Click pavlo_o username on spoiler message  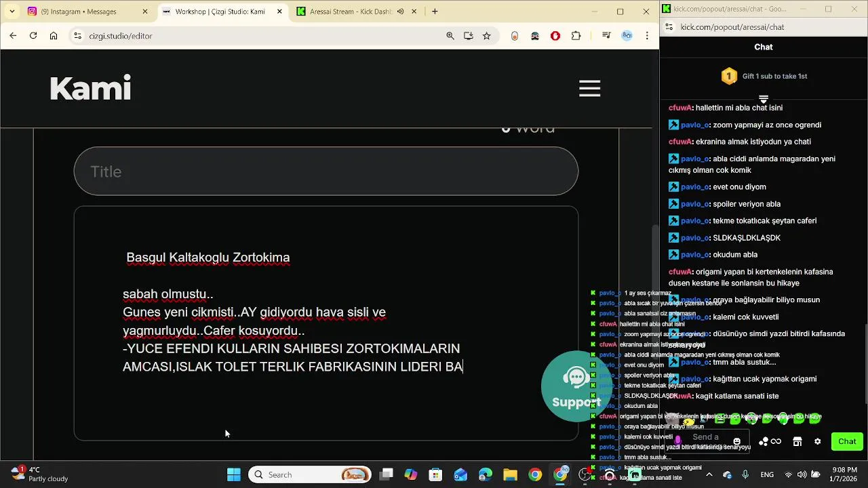point(695,204)
